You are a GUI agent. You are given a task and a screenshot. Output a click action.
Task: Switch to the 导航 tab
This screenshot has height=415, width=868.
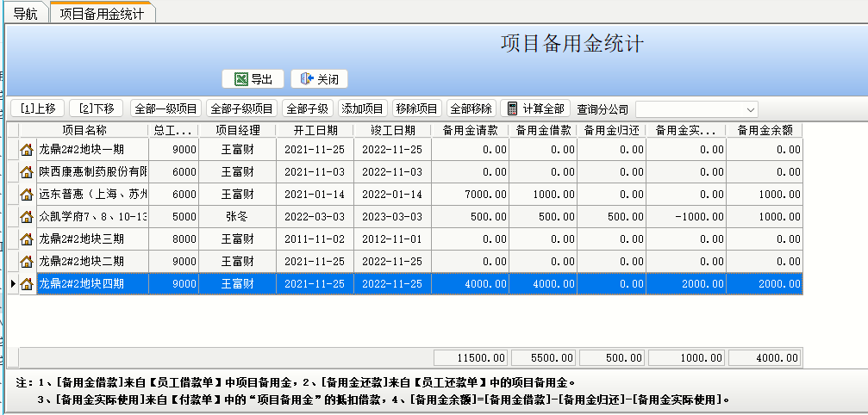point(25,14)
